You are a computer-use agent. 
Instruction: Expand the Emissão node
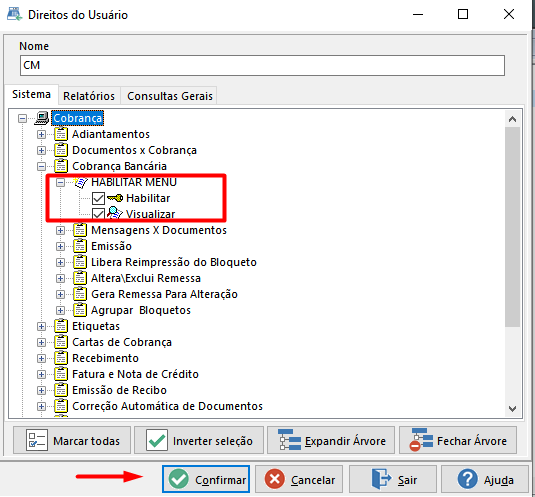[60, 247]
